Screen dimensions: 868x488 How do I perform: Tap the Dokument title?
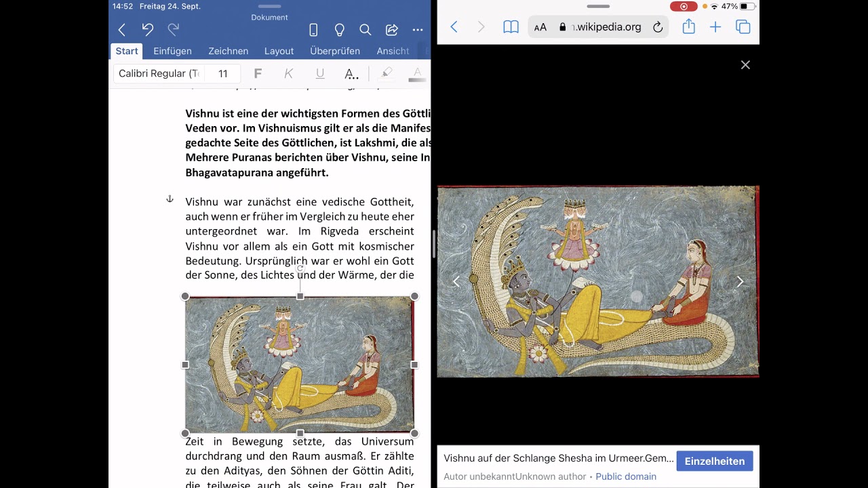click(269, 17)
